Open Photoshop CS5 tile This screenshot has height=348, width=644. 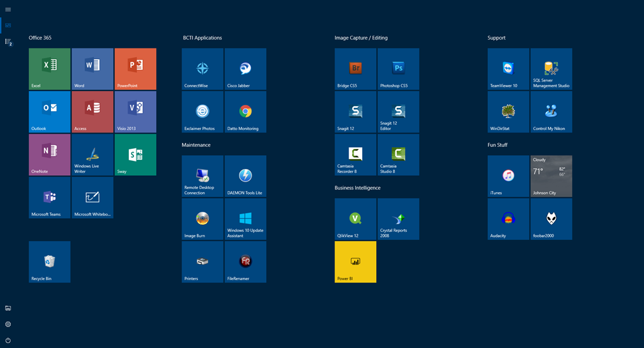pos(398,69)
